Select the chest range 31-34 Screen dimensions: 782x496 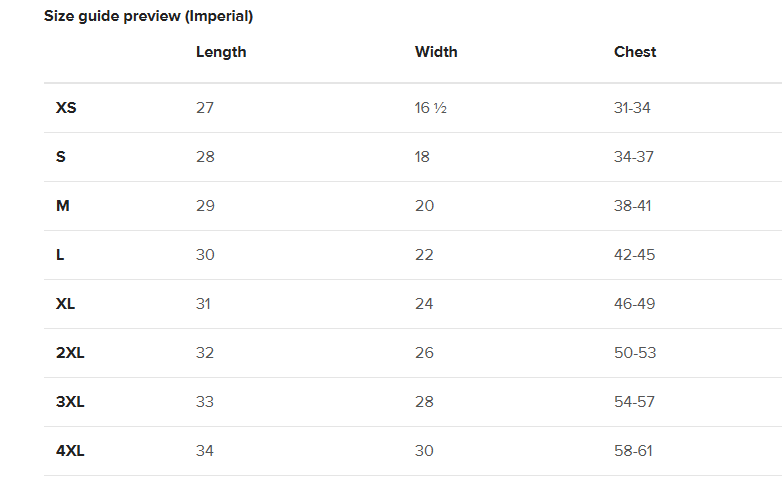coord(632,108)
